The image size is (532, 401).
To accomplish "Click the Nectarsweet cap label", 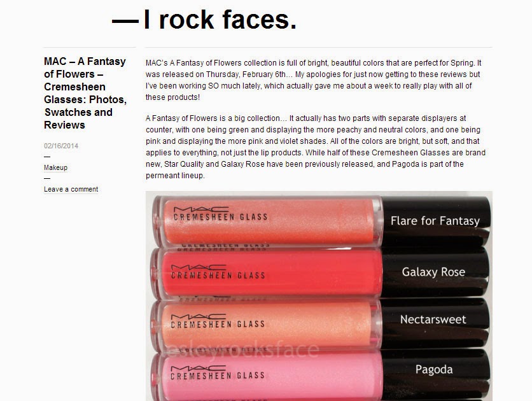I will click(433, 320).
